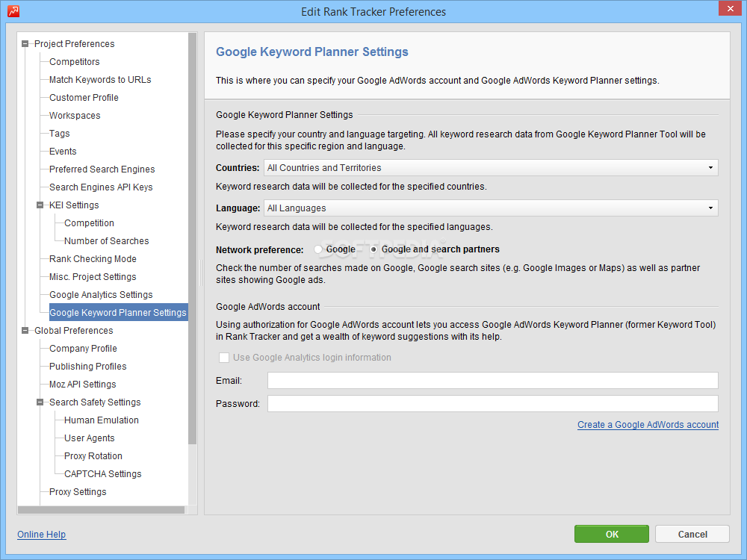Open Preferred Search Engines settings
The height and width of the screenshot is (560, 747).
click(102, 169)
